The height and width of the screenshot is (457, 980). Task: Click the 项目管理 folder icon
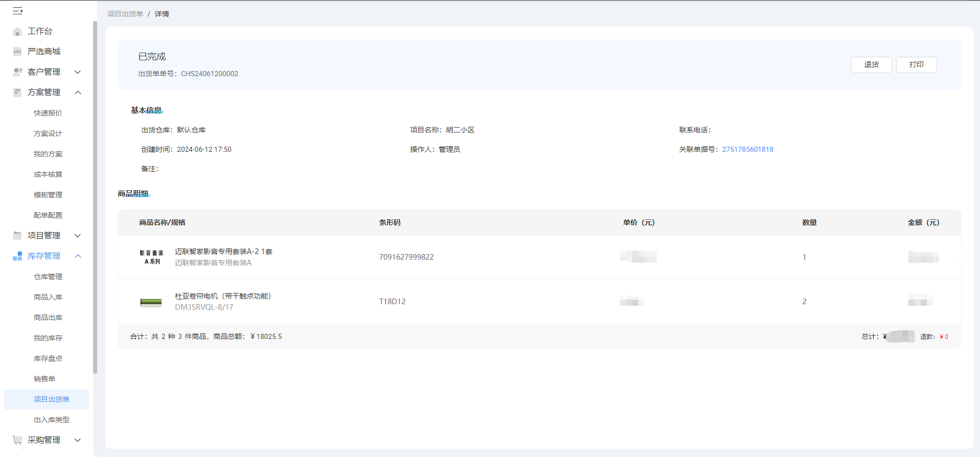click(17, 236)
